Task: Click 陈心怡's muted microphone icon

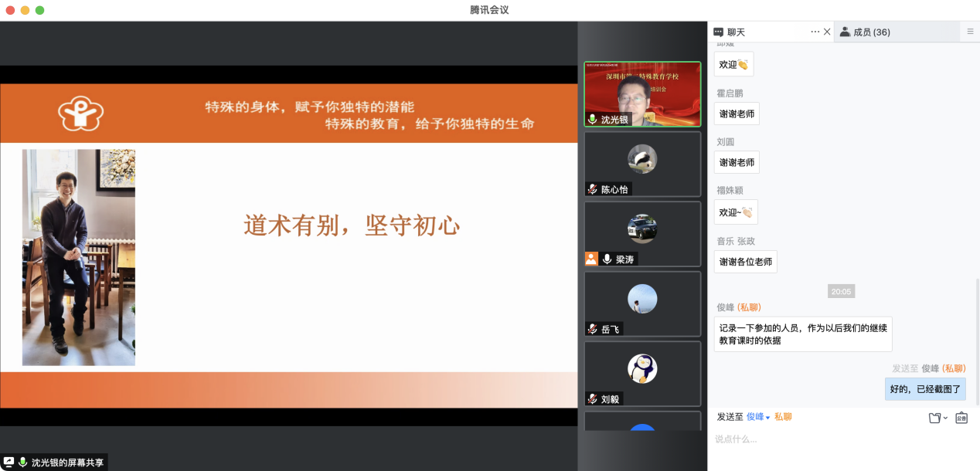Action: 593,189
